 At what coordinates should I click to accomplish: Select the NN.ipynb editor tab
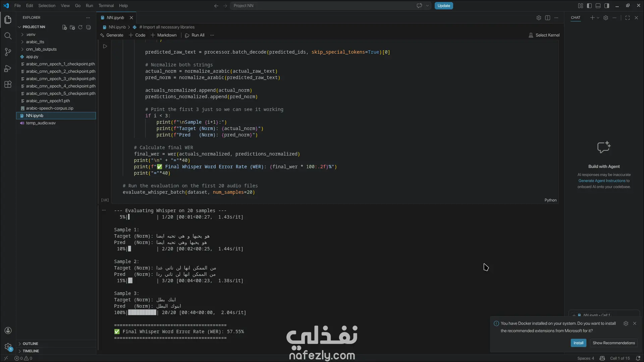(115, 18)
